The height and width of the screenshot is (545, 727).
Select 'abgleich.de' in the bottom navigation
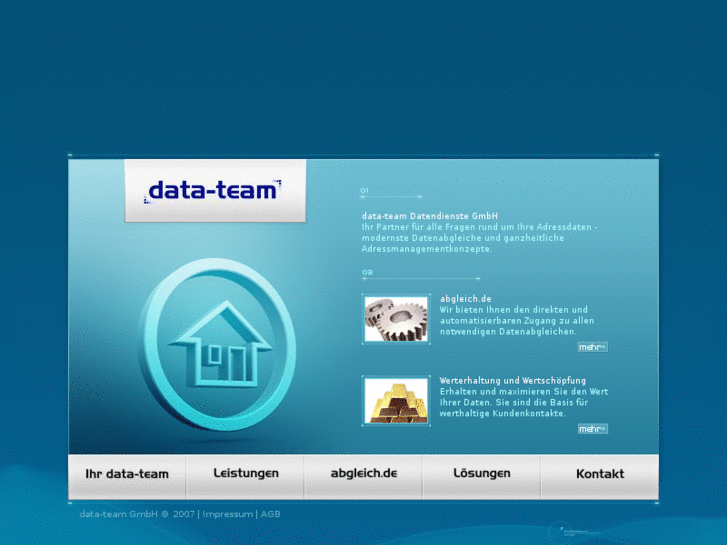(363, 476)
